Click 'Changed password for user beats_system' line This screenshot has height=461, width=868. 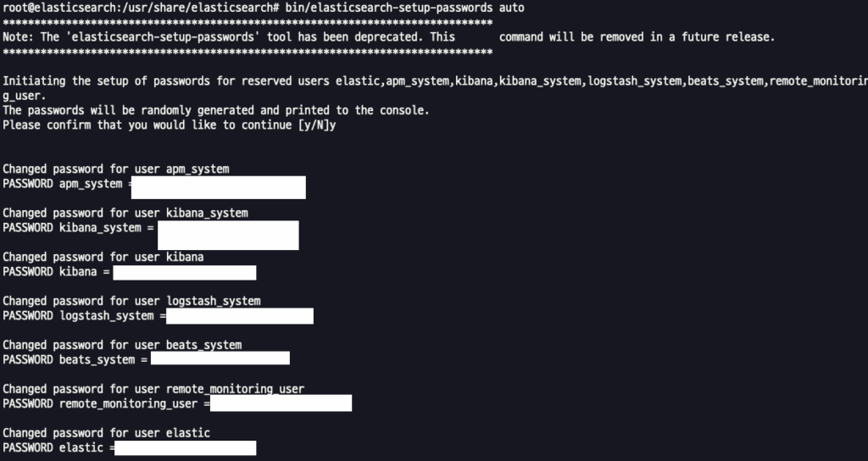pos(122,346)
